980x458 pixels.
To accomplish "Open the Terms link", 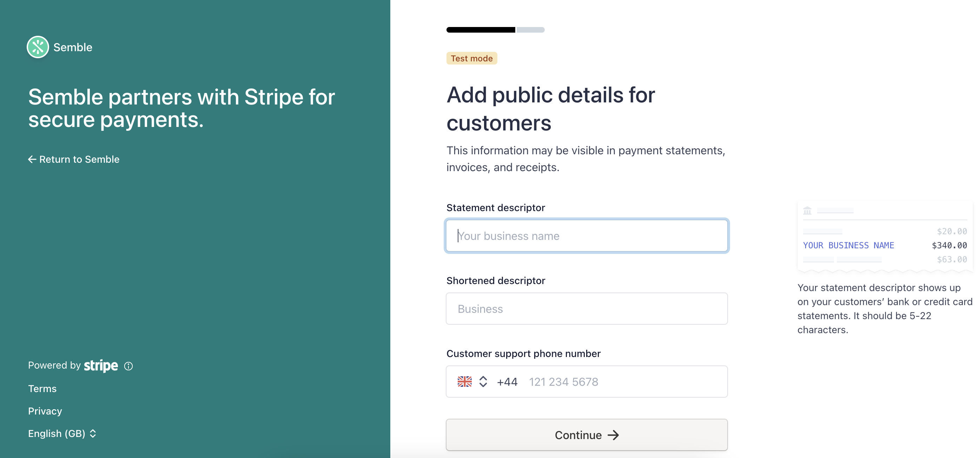I will tap(42, 389).
